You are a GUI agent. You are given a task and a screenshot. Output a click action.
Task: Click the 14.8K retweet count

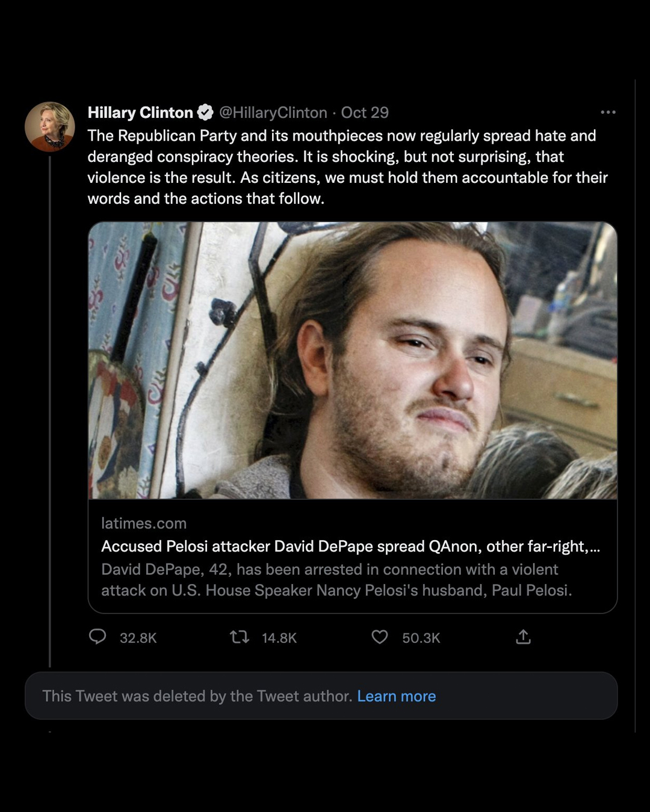pos(279,638)
